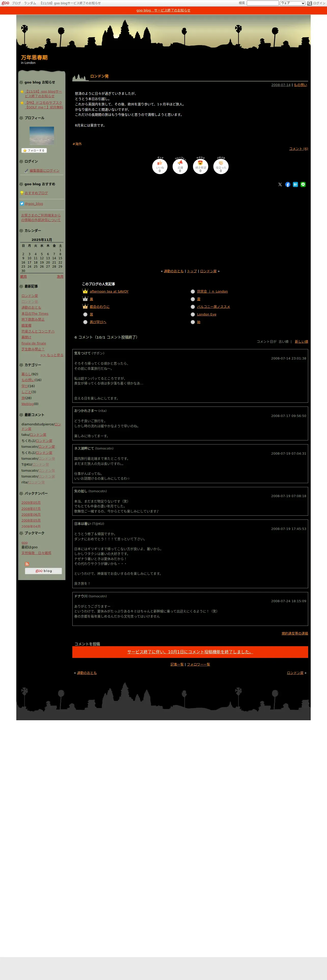Jump to コメント (6) link
Viewport: 327px width, 980px height.
[298, 149]
